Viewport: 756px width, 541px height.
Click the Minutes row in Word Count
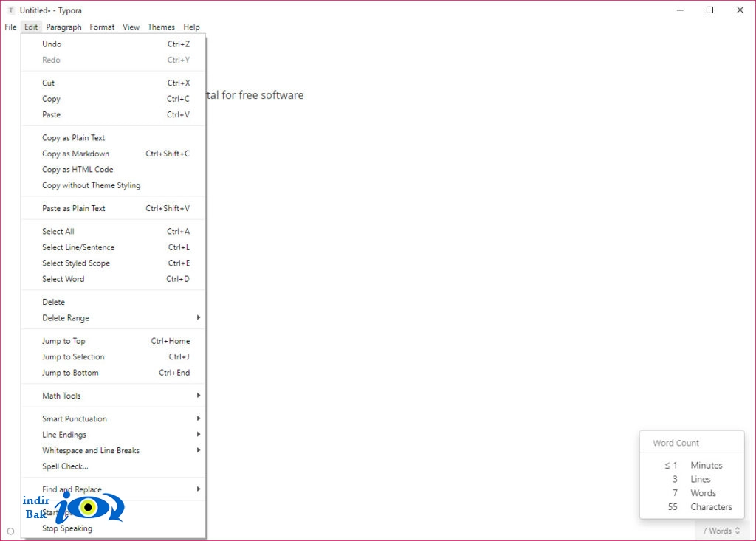click(x=693, y=465)
